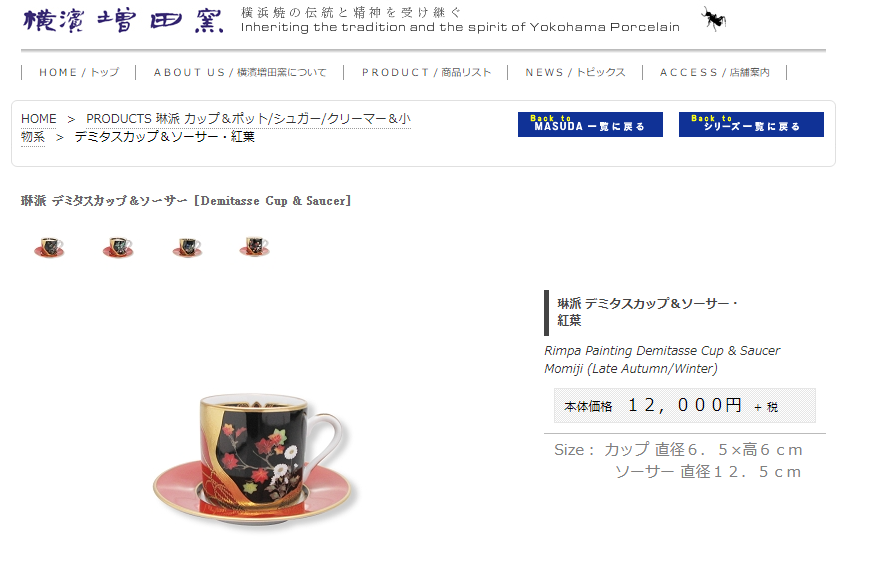869x571 pixels.
Task: Click the 琳派 デミタスカップ＆ソーサー・紅葉 product title
Action: (647, 312)
